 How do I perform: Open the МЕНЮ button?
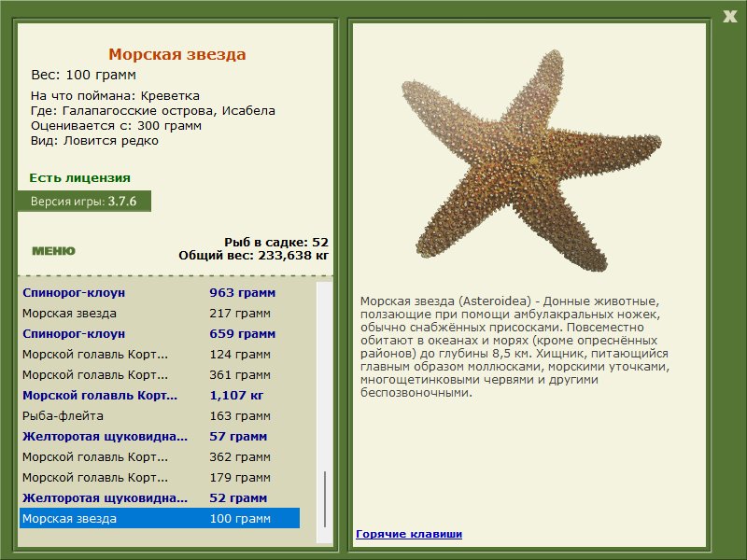pyautogui.click(x=53, y=251)
